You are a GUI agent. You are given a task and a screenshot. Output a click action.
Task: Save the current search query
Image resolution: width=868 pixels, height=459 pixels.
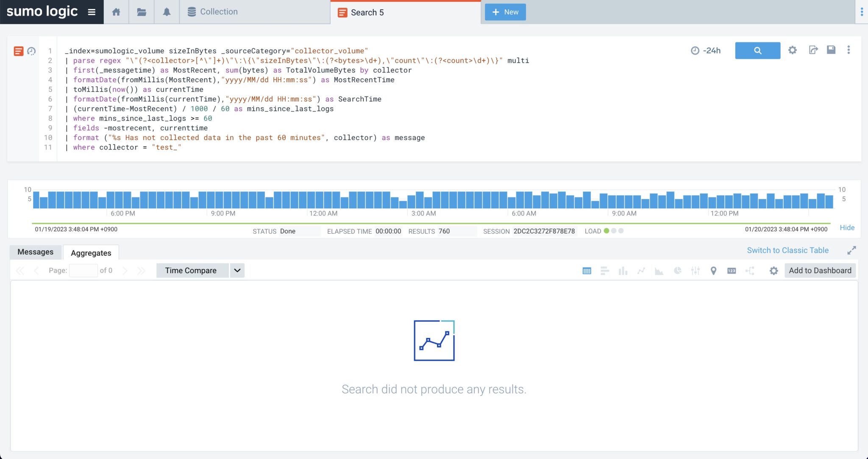pyautogui.click(x=830, y=50)
